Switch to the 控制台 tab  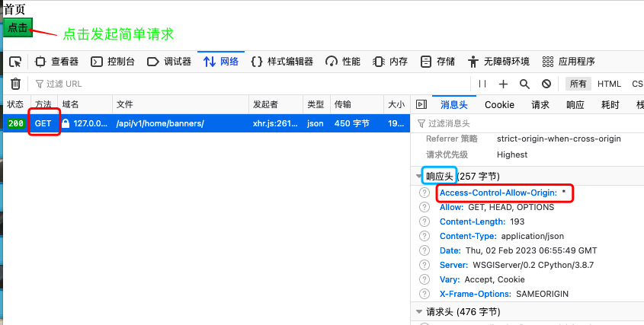click(x=113, y=62)
